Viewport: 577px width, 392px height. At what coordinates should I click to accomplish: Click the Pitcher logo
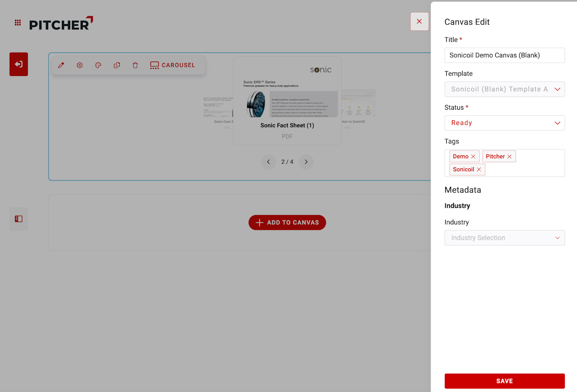(61, 24)
